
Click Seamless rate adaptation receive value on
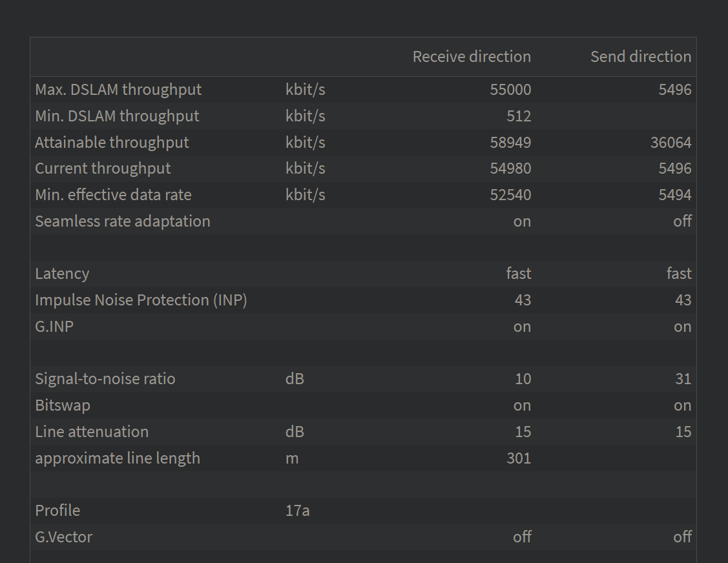(x=522, y=221)
